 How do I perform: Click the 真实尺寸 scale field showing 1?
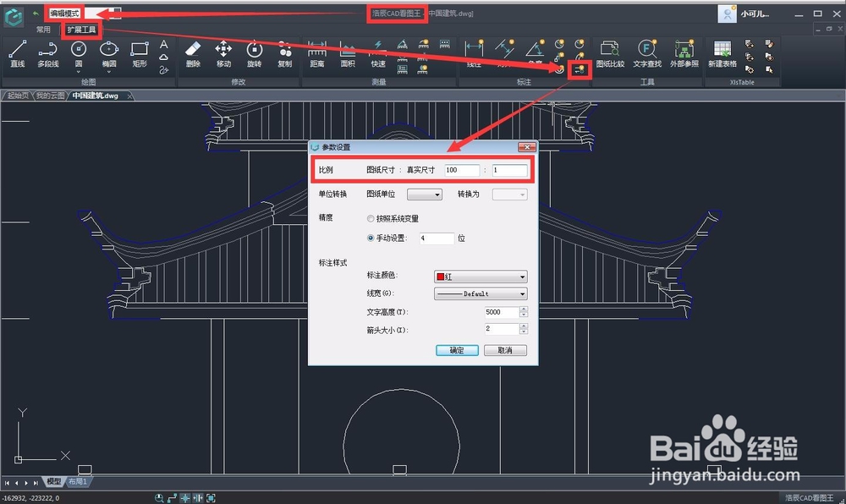point(510,170)
